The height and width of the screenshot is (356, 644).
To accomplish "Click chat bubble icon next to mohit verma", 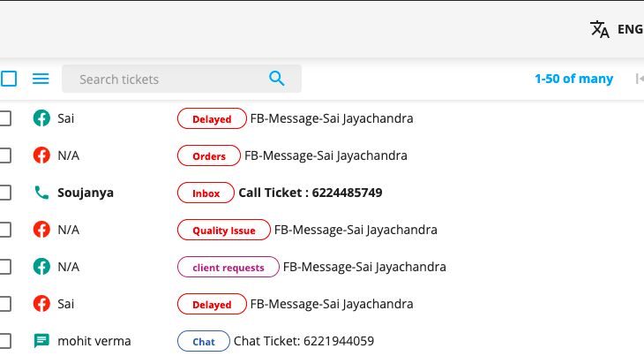I will (x=41, y=341).
